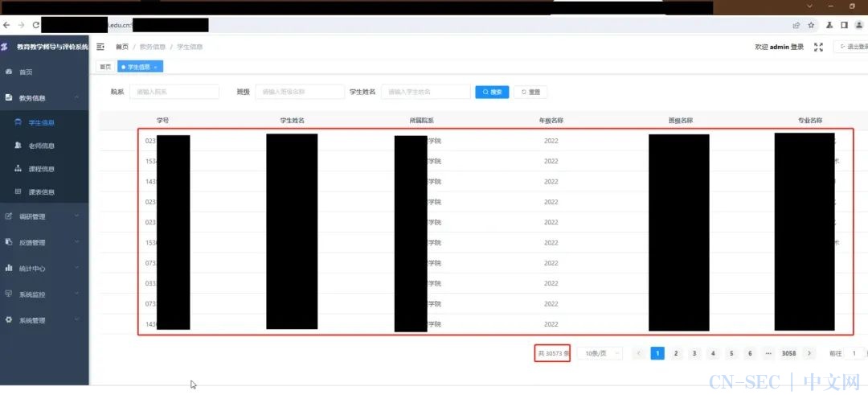Click the previous page arrow
Viewport: 868px width, 395px height.
coord(640,353)
